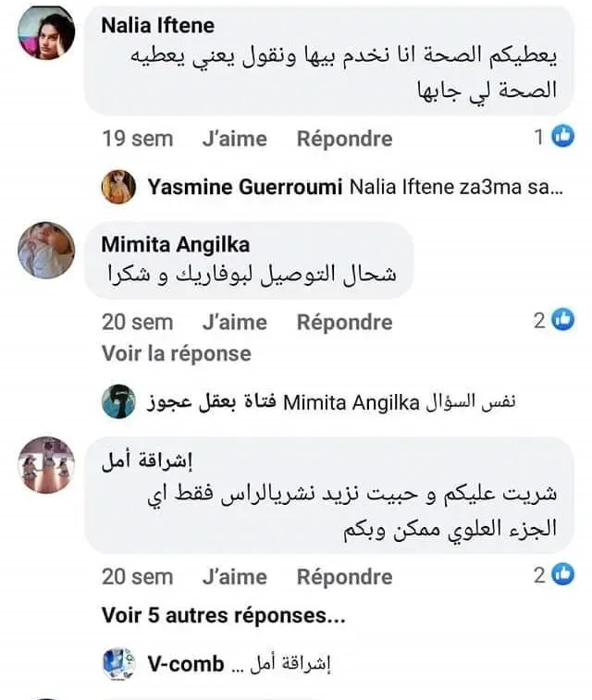Toggle J'aime on Mimita Angilka's comment
This screenshot has height=700, width=592.
pos(234,322)
